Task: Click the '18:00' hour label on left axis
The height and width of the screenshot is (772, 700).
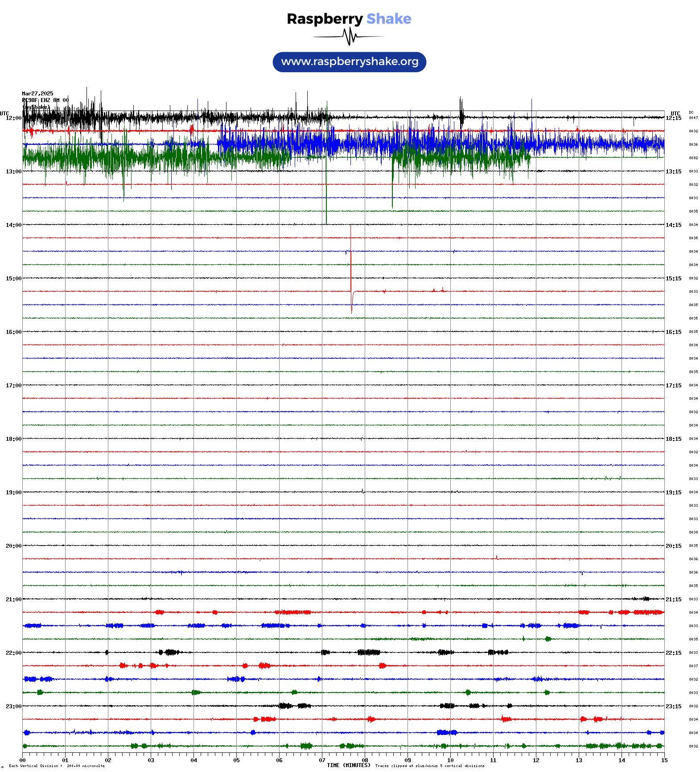Action: click(x=13, y=439)
